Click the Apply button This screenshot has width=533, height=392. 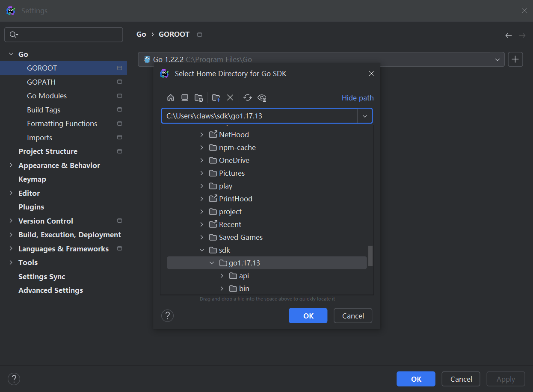click(506, 379)
